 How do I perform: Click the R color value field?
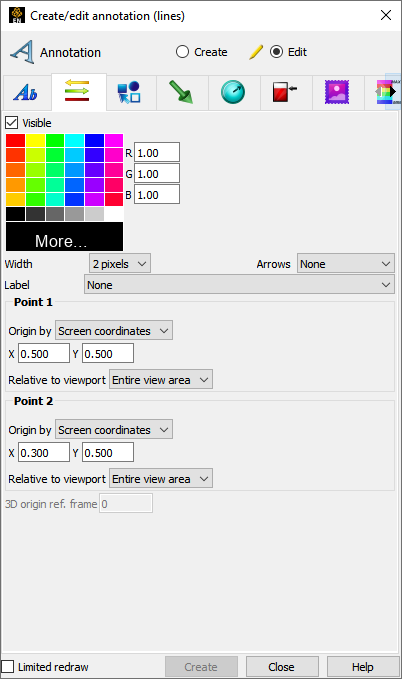157,153
